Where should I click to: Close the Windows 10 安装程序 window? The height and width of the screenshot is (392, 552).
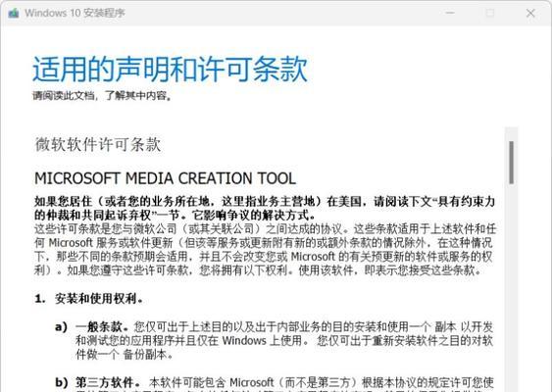pos(530,14)
